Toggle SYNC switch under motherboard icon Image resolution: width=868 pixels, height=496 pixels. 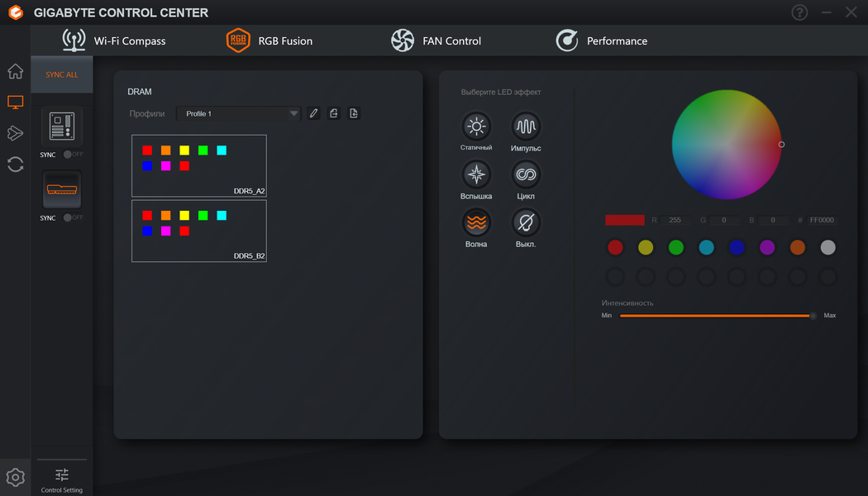click(73, 155)
